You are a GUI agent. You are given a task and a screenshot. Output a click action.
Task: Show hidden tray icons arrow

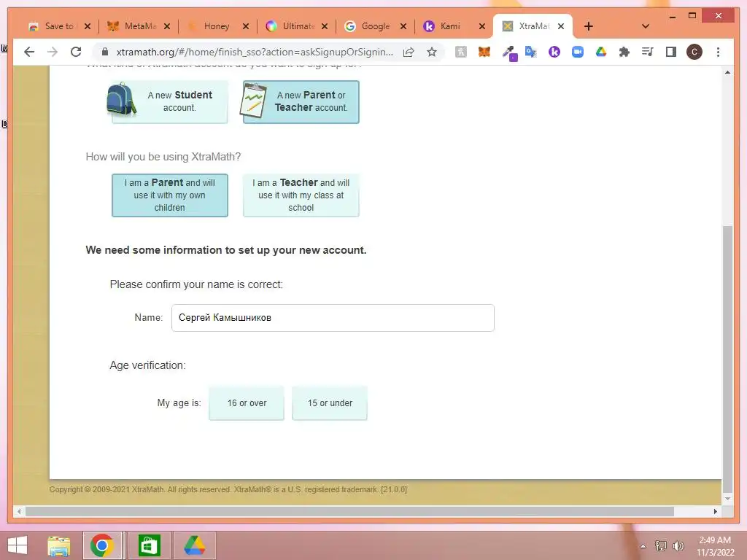(x=643, y=546)
